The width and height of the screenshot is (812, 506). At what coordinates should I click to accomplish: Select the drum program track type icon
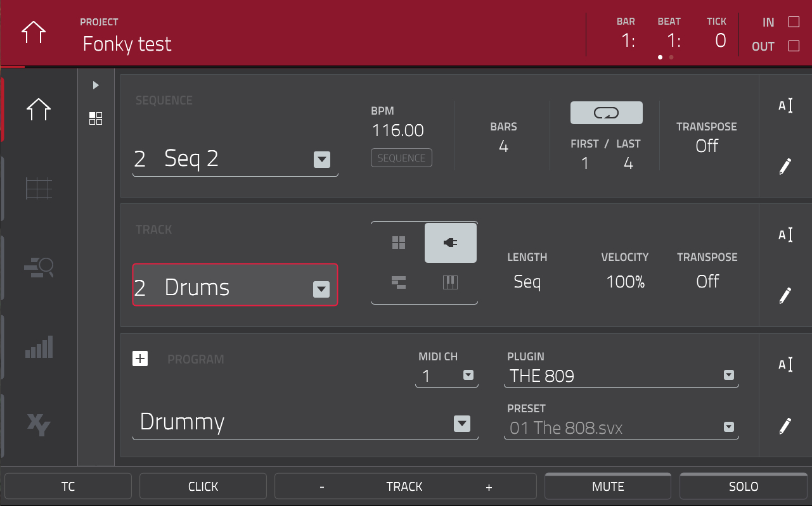tap(399, 243)
